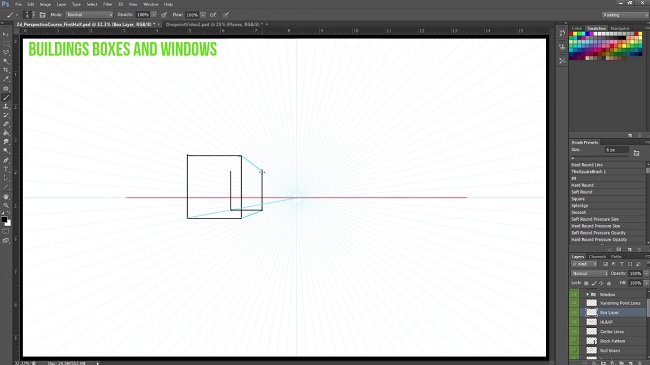Switch to the Channels tab
Viewport: 650px width, 365px height.
597,257
